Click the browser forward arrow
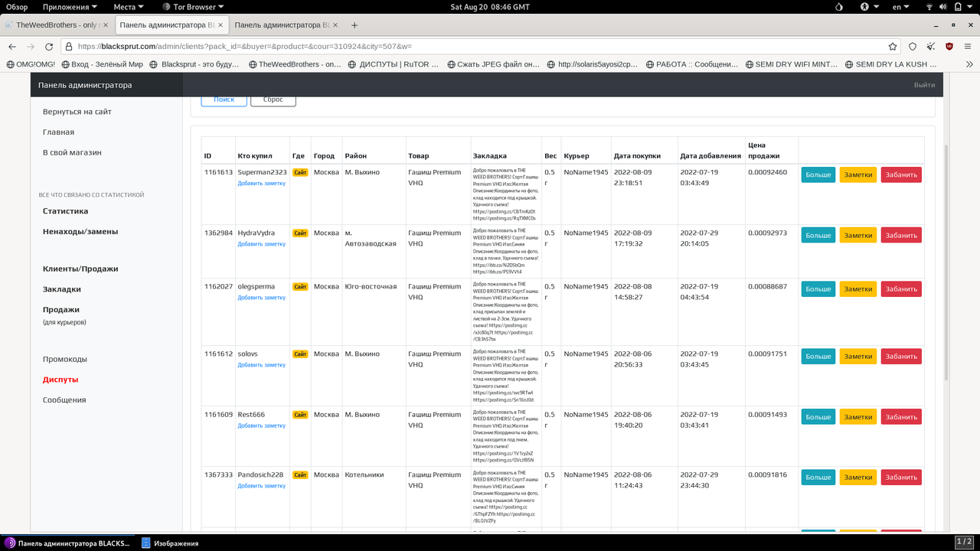Image resolution: width=980 pixels, height=551 pixels. [31, 46]
